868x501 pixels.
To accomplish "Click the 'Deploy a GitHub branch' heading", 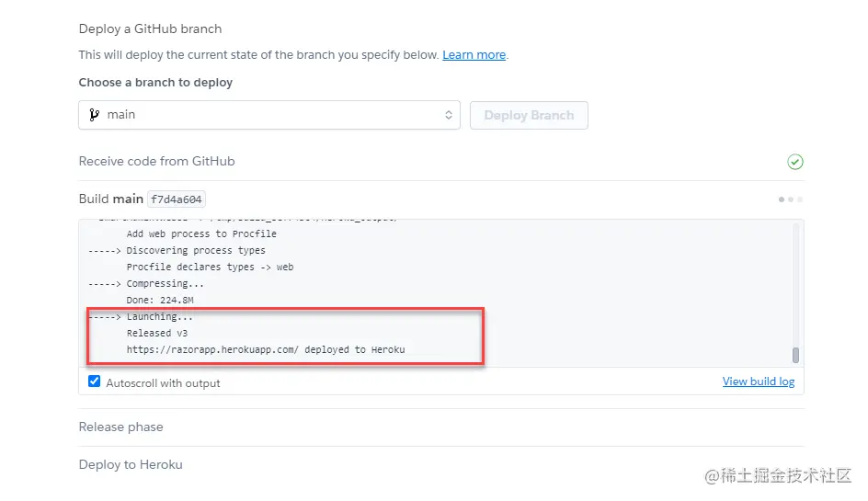I will pyautogui.click(x=150, y=28).
